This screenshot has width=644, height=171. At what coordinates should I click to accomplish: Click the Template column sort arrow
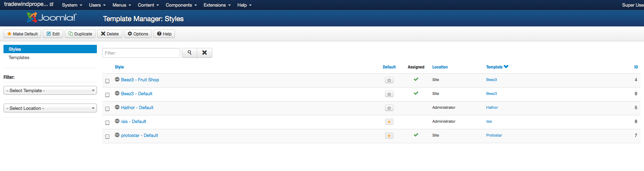(x=506, y=67)
